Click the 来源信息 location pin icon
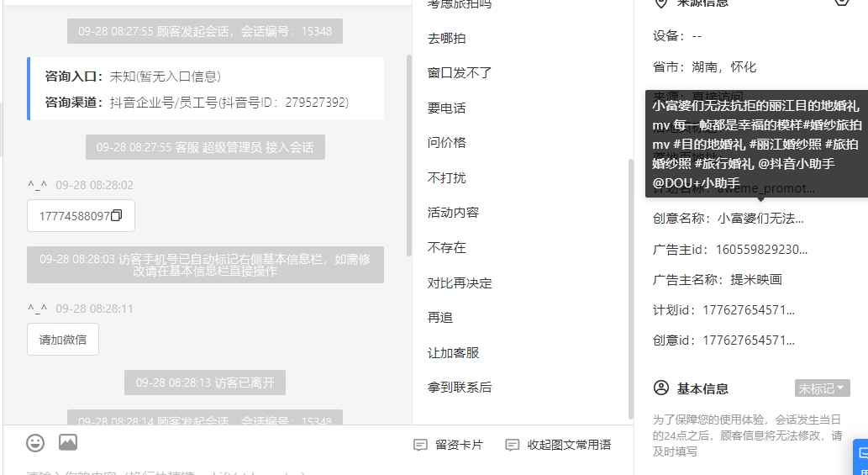Image resolution: width=868 pixels, height=475 pixels. click(660, 3)
